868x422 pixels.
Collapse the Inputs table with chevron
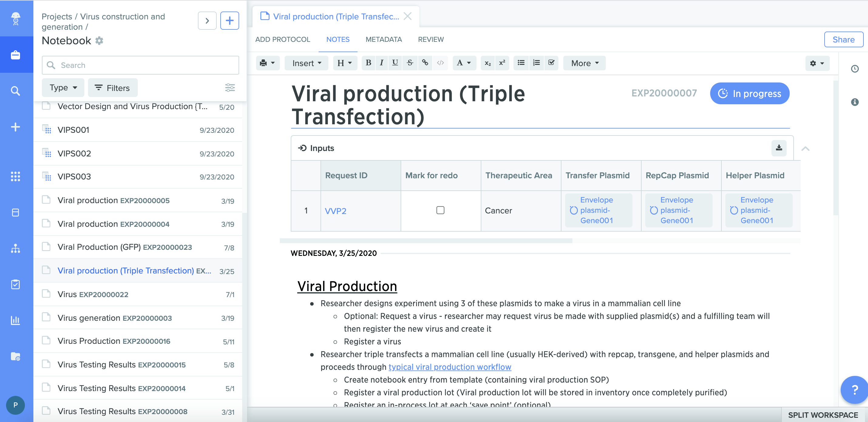click(x=805, y=149)
